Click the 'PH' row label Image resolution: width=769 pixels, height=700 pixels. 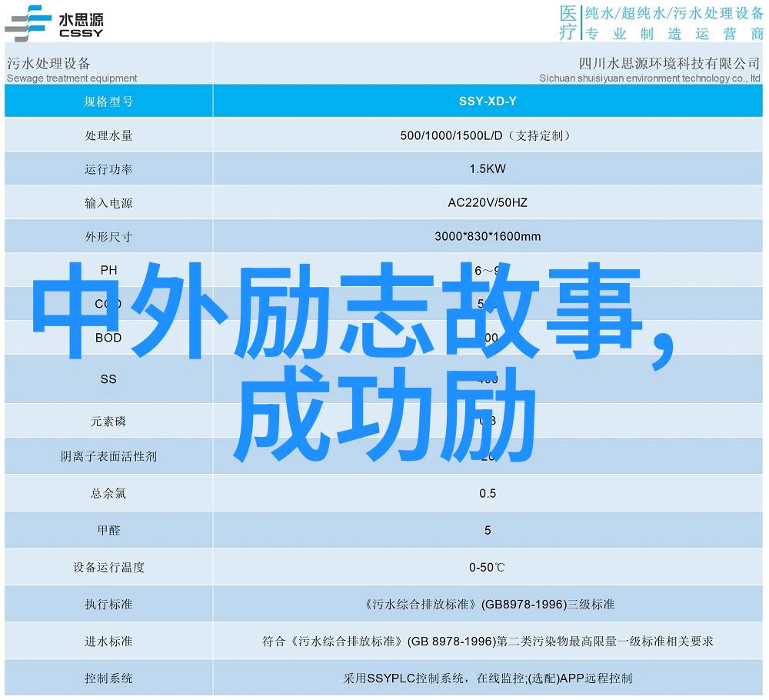[x=108, y=270]
